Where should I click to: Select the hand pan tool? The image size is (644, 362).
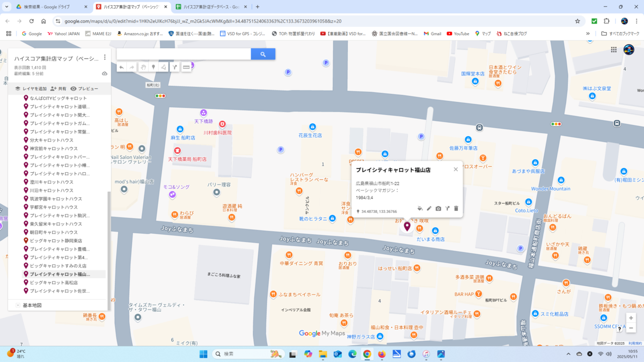(143, 68)
